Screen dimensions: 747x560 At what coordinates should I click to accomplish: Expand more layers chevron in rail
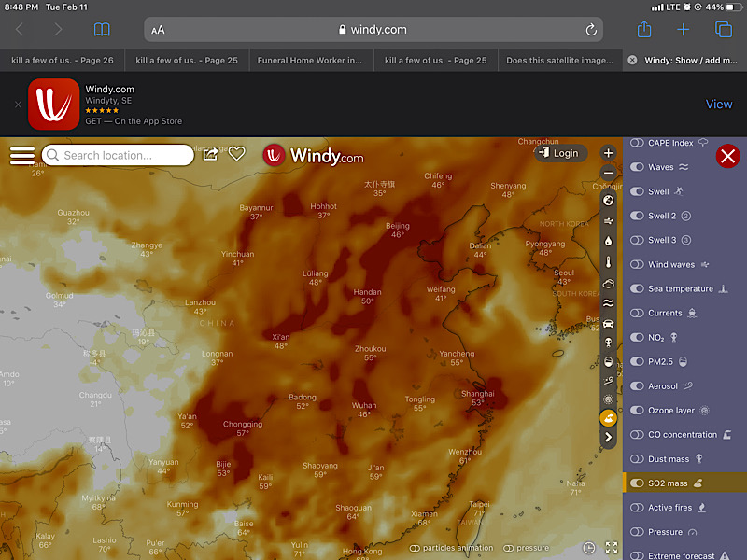[x=609, y=437]
